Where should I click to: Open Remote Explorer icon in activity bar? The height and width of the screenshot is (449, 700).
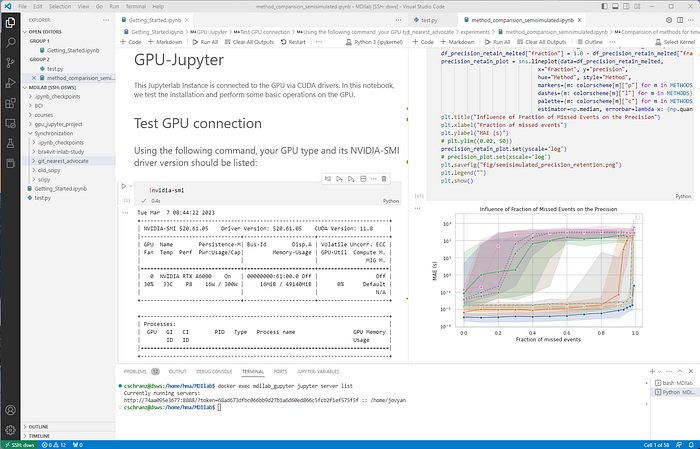click(10, 124)
